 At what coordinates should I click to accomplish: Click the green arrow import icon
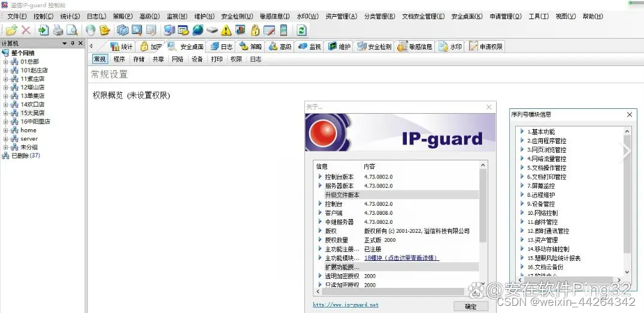[x=44, y=30]
